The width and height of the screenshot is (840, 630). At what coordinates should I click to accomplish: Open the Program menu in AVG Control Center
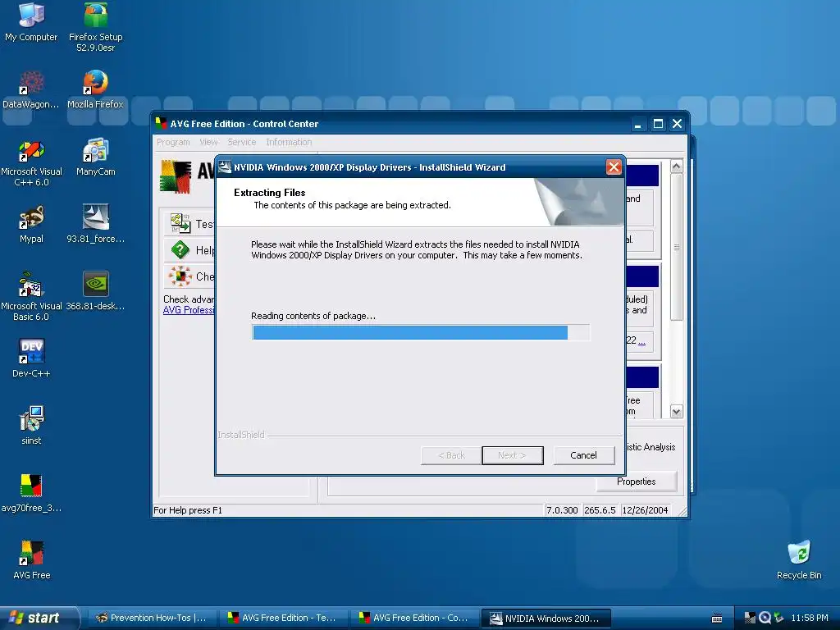(x=173, y=142)
